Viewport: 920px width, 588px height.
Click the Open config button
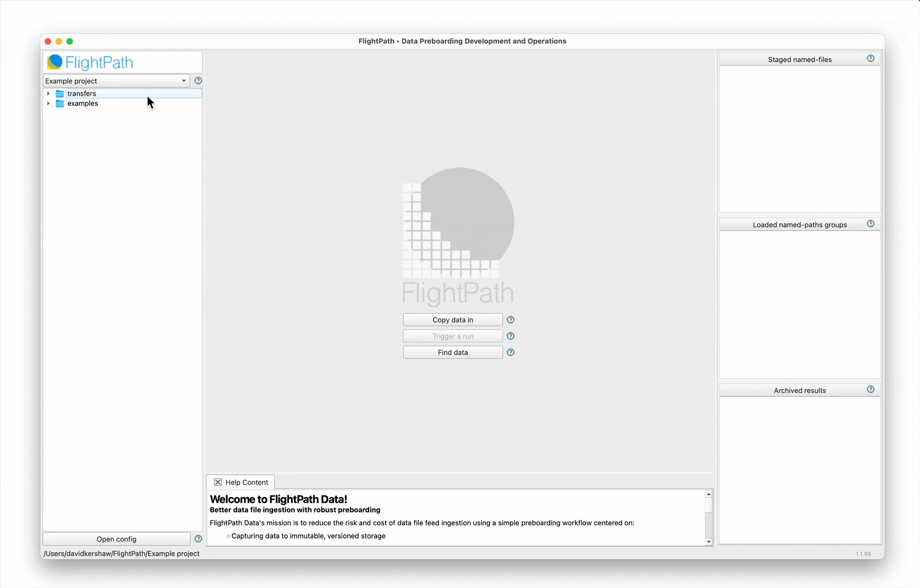point(116,539)
